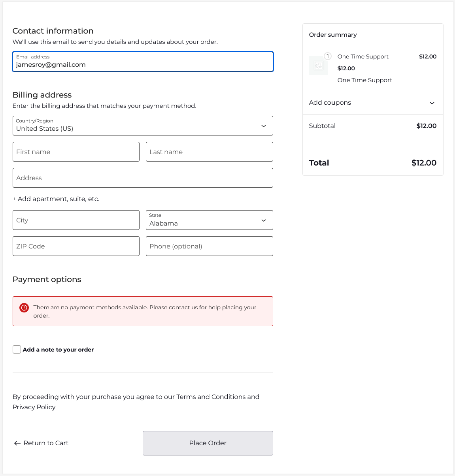Select the Address input field

click(x=143, y=178)
